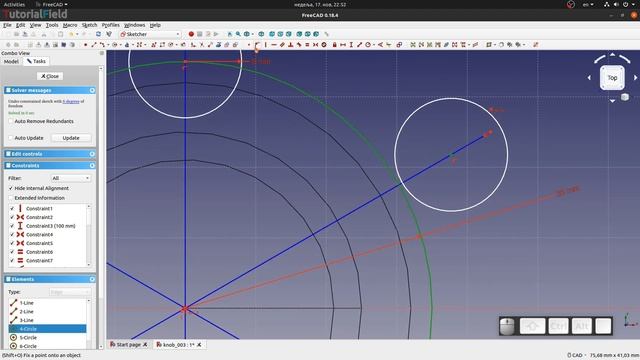This screenshot has height=360, width=640.
Task: Select the Create circle tool
Action: [x=114, y=44]
